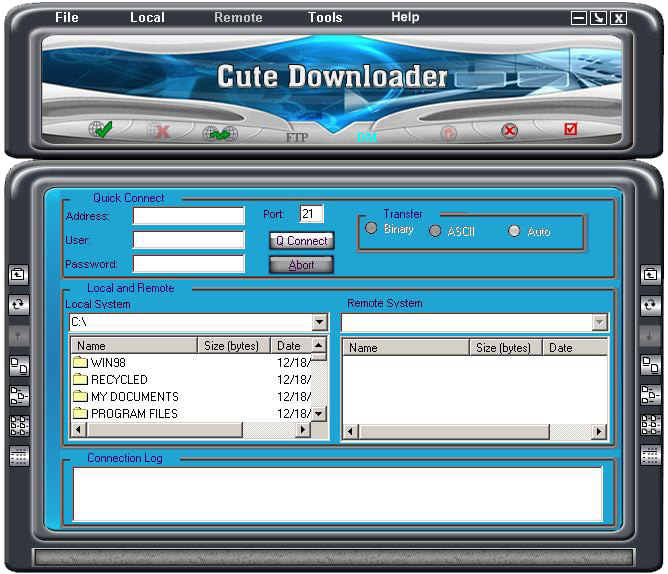Go to parent folder on remote side panel
Viewport: 668px width, 574px height.
click(x=651, y=275)
